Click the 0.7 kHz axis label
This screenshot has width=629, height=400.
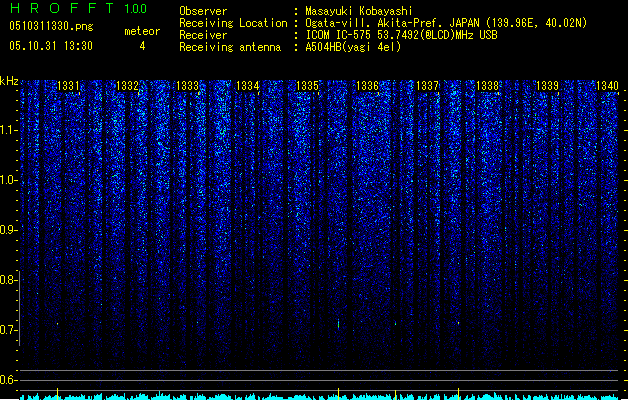point(8,330)
